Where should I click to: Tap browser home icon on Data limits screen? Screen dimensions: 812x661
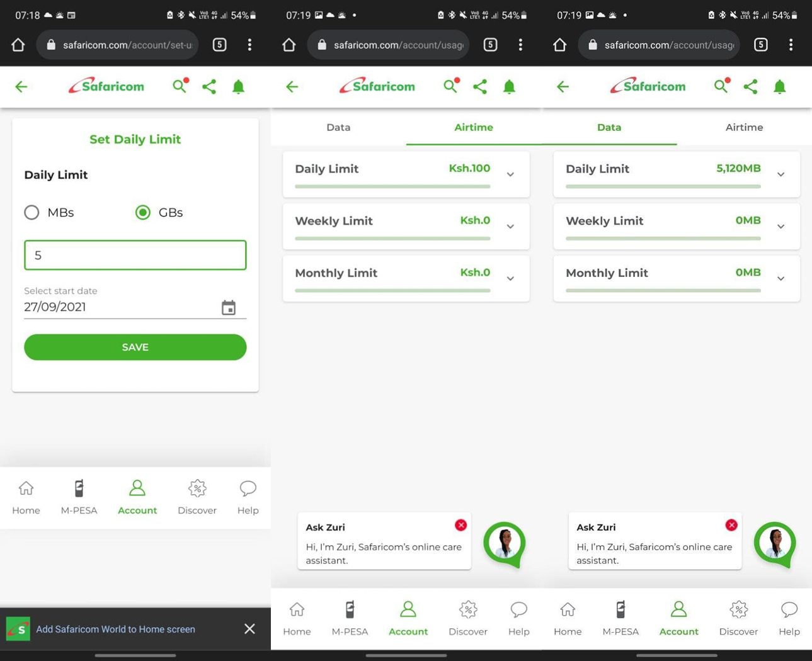coord(559,45)
